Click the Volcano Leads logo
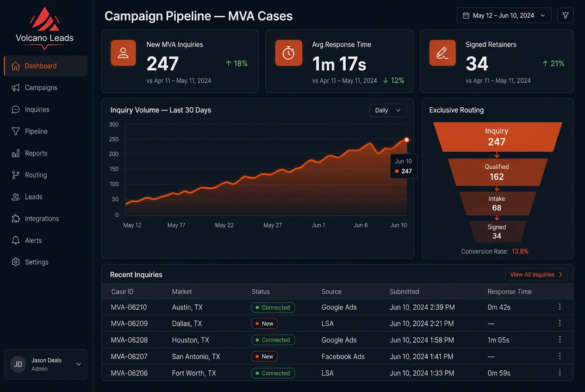Image resolution: width=585 pixels, height=392 pixels. point(44,28)
